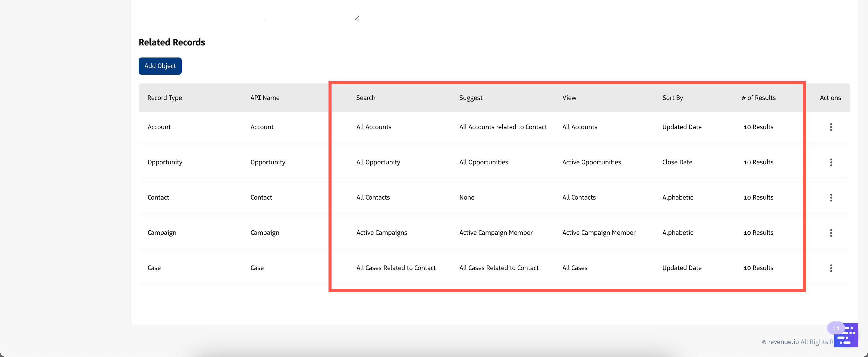Click the Add Object button

pyautogui.click(x=160, y=66)
